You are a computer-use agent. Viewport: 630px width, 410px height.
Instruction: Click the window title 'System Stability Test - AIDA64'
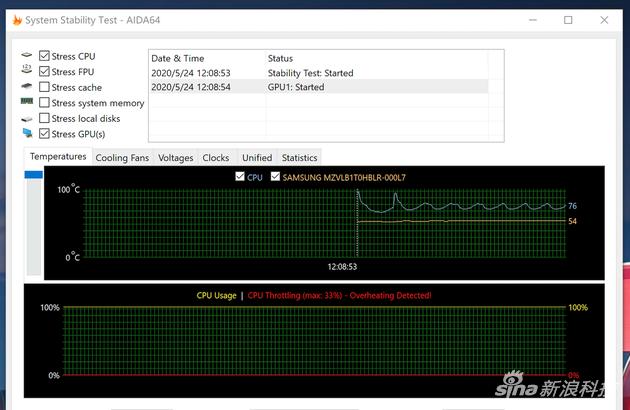92,20
